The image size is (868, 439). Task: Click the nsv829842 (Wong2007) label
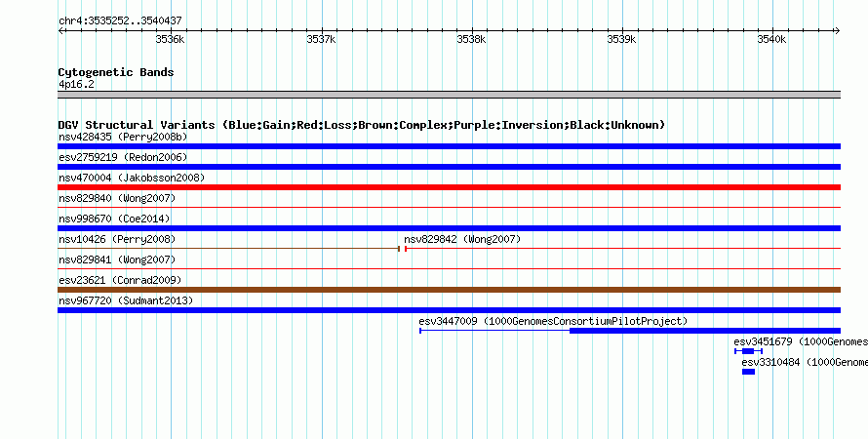pos(462,239)
